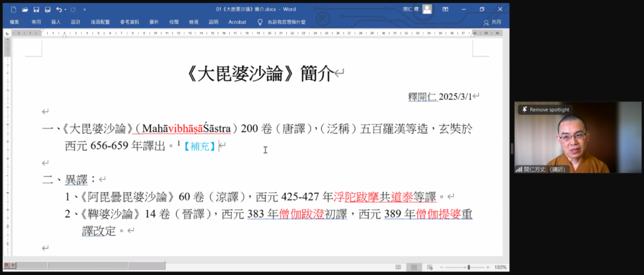The width and height of the screenshot is (644, 275).
Task: Open the 參考資料 ribbon tab
Action: pos(130,21)
